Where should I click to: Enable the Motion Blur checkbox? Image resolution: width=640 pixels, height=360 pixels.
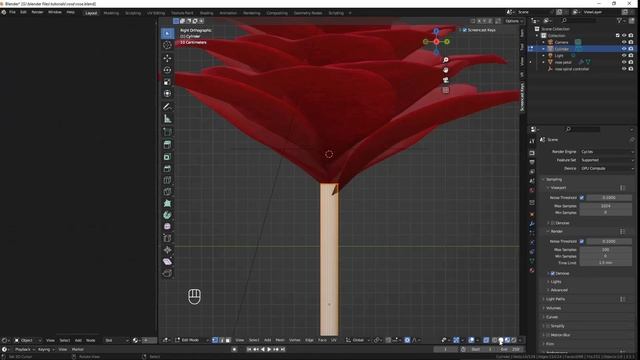point(548,335)
